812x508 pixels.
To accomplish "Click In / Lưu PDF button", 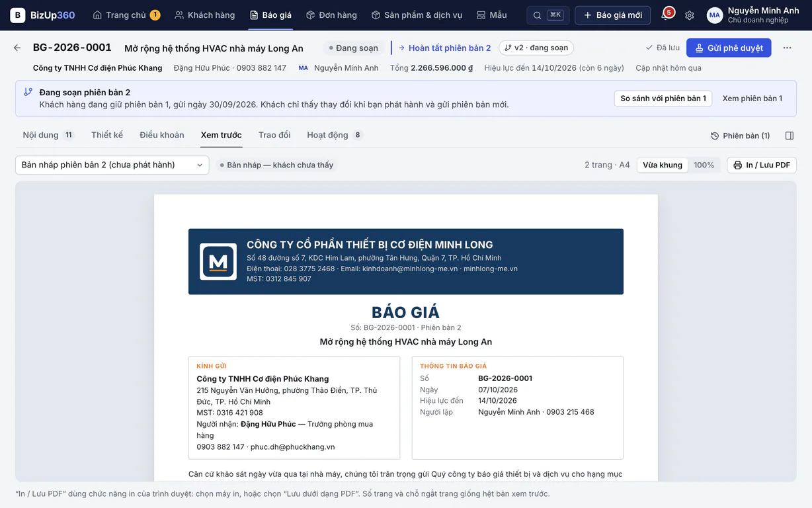I will click(x=762, y=165).
